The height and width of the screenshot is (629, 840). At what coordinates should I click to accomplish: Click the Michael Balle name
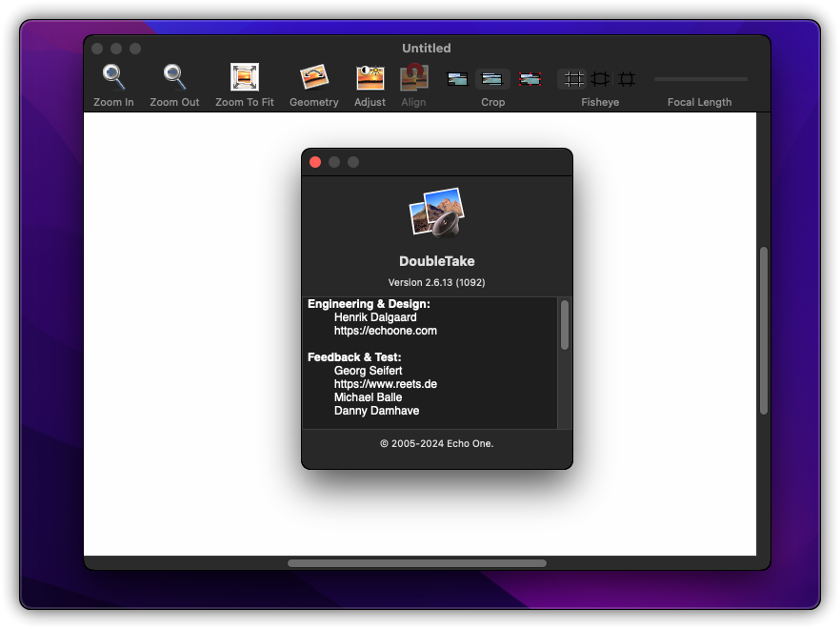click(368, 397)
